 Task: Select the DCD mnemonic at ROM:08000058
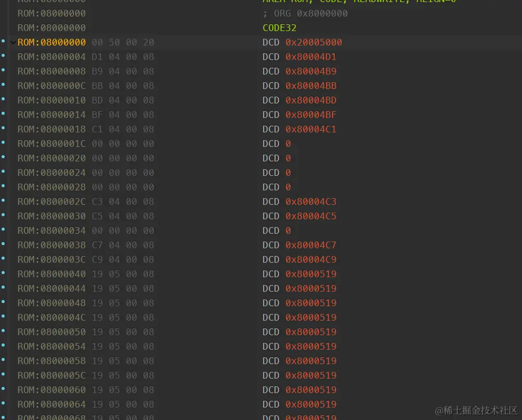tap(271, 361)
